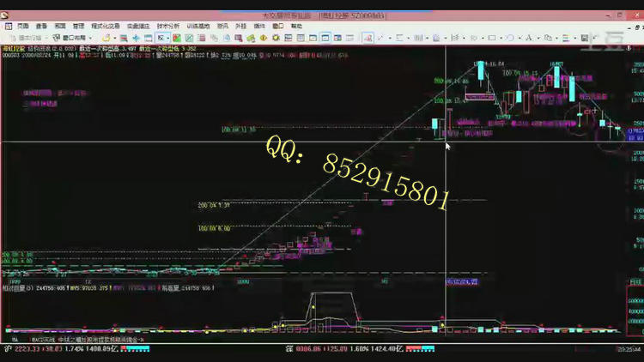
Task: Open the 程式化交易 menu
Action: point(106,27)
